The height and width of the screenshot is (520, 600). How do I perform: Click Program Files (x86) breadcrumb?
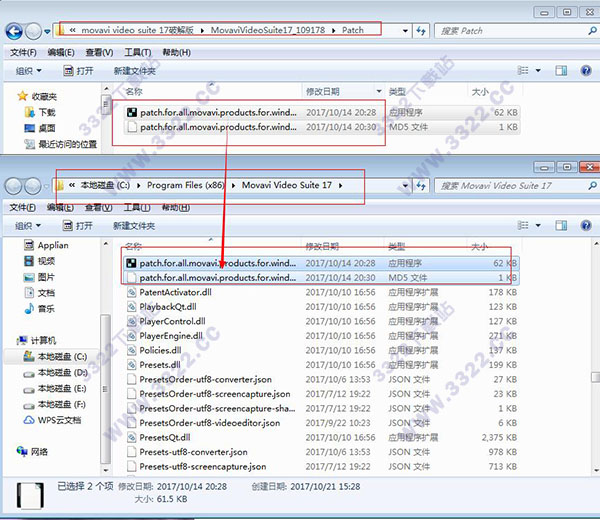[186, 185]
